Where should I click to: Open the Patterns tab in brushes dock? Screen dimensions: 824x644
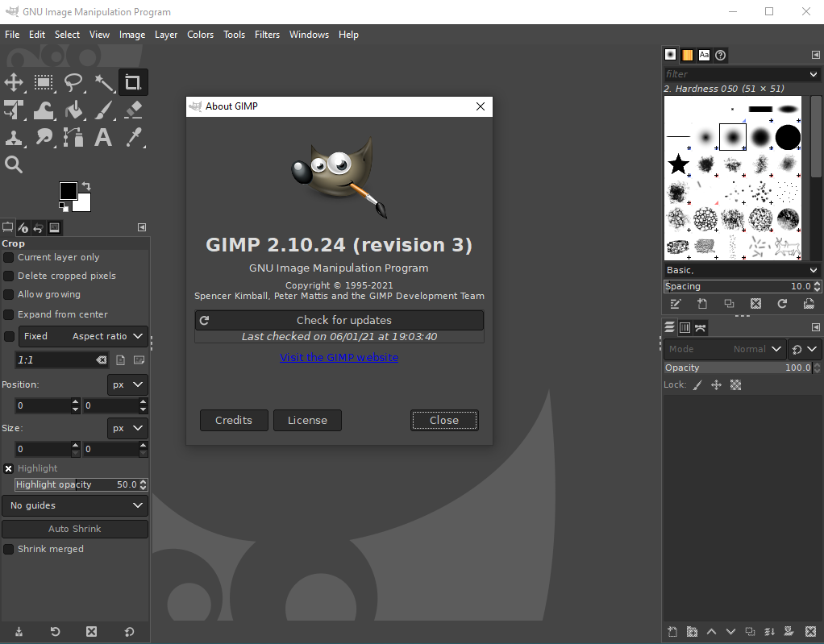(x=687, y=55)
